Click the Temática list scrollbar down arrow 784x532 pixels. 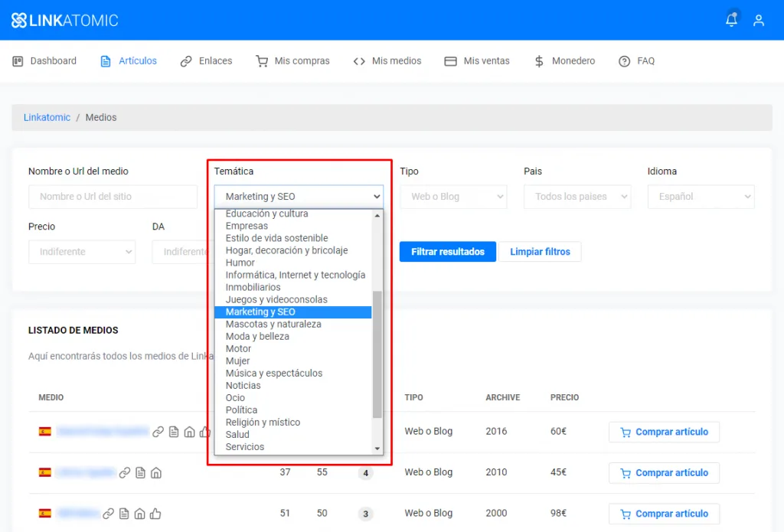377,449
